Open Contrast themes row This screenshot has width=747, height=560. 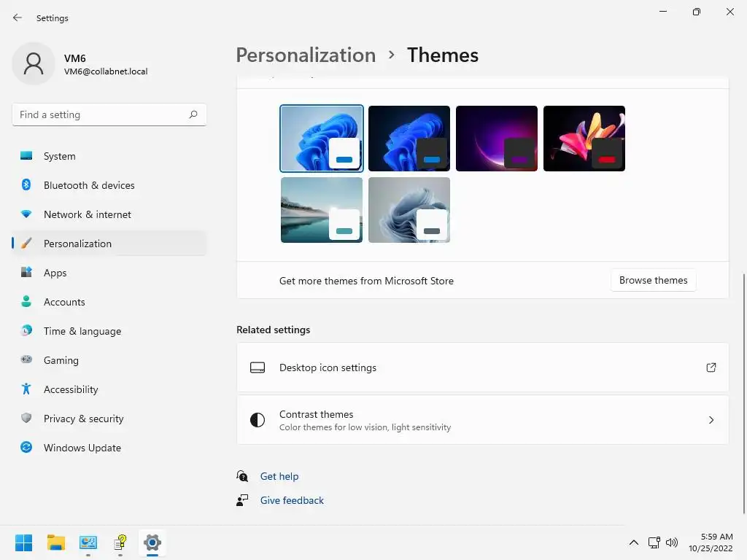coord(483,420)
